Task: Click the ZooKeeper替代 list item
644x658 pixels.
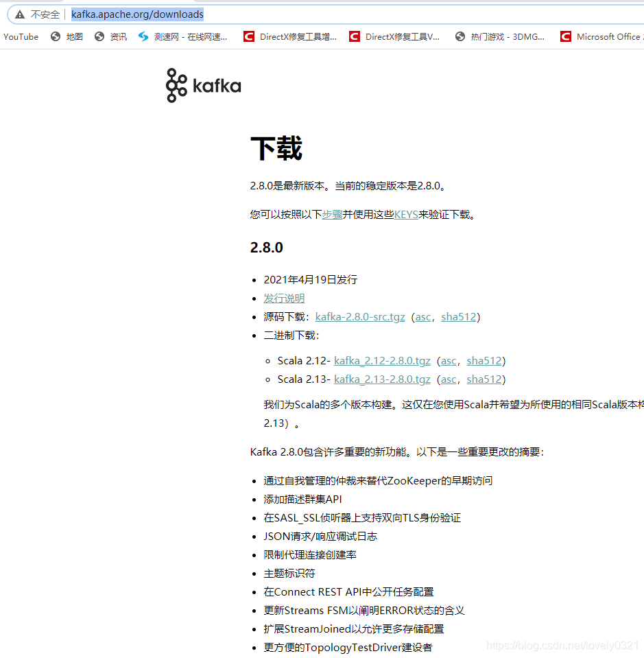Action: pos(378,481)
